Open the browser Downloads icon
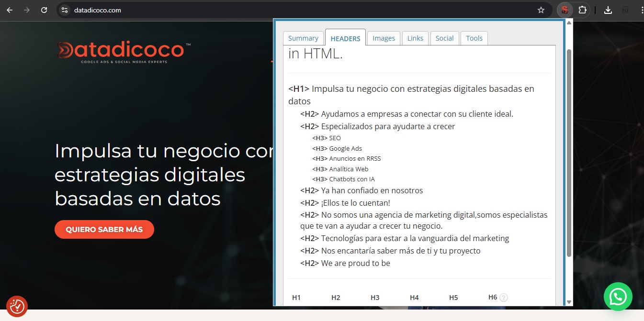 [x=608, y=10]
